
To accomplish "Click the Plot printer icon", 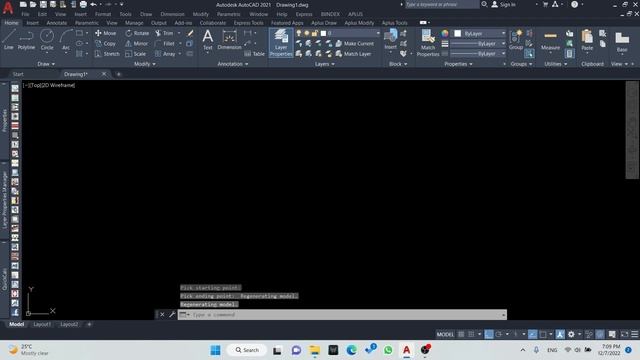I will 83,4.
